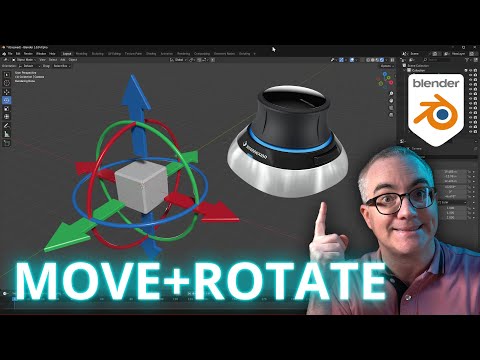
Task: Open the Options button in viewport header
Action: coord(386,66)
